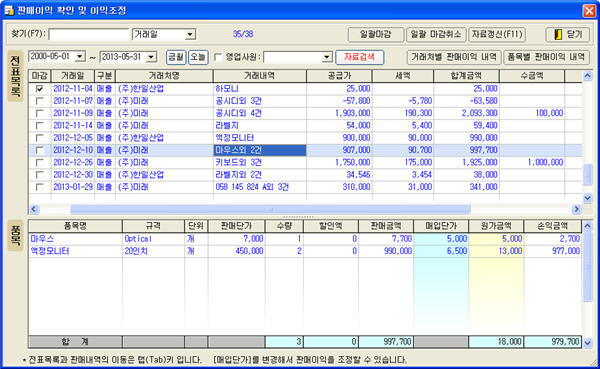
Task: Click the 일괄 마감취소 button
Action: (436, 34)
